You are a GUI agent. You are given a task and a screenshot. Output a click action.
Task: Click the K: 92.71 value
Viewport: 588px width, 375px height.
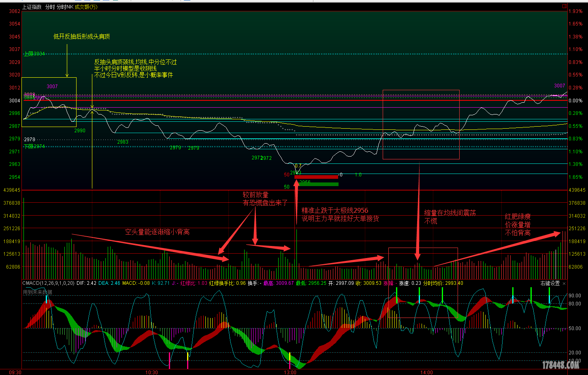point(161,283)
